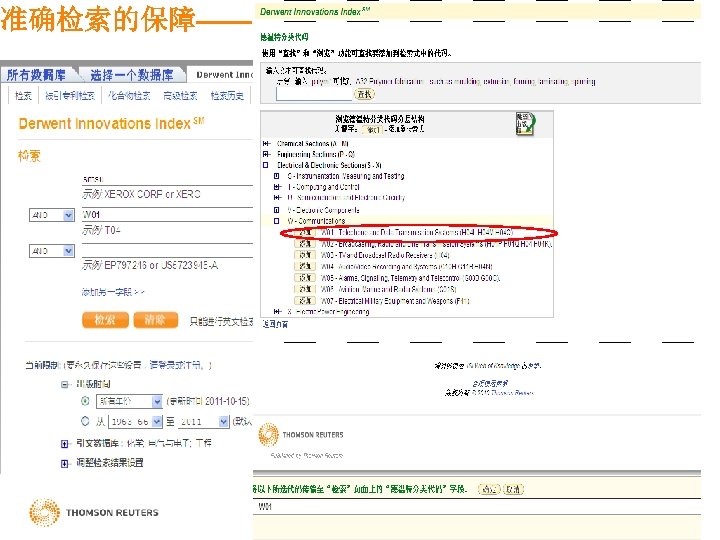Viewport: 720px width, 540px height.
Task: Select the W01 Telephone and Data Transmission text
Action: pos(416,233)
